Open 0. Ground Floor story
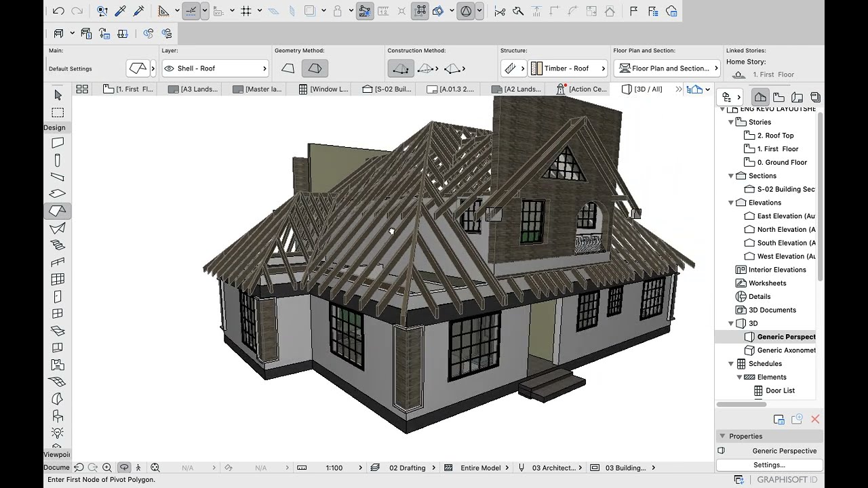Image resolution: width=868 pixels, height=488 pixels. click(x=782, y=163)
